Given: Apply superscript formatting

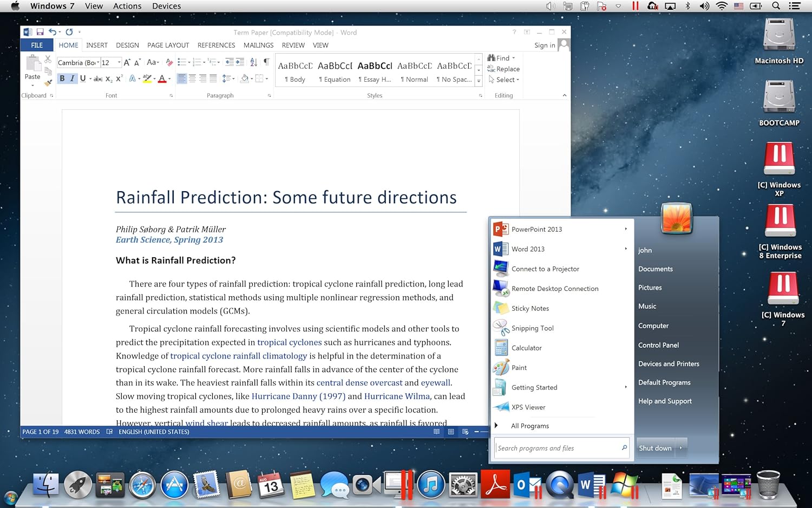Looking at the screenshot, I should tap(119, 79).
